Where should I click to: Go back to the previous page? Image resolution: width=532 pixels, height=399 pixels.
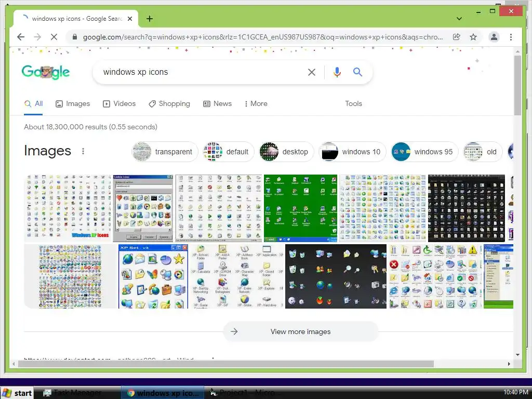[x=21, y=37]
